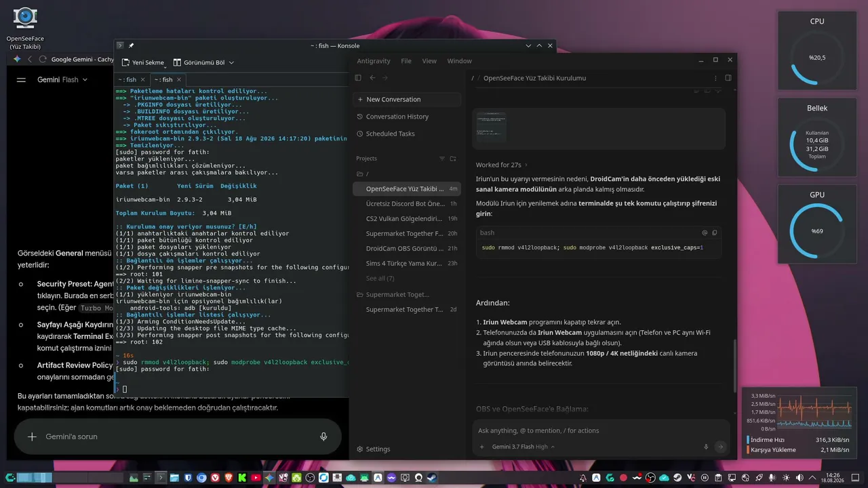
Task: Filter the Projects list in Antigravity
Action: (442, 159)
